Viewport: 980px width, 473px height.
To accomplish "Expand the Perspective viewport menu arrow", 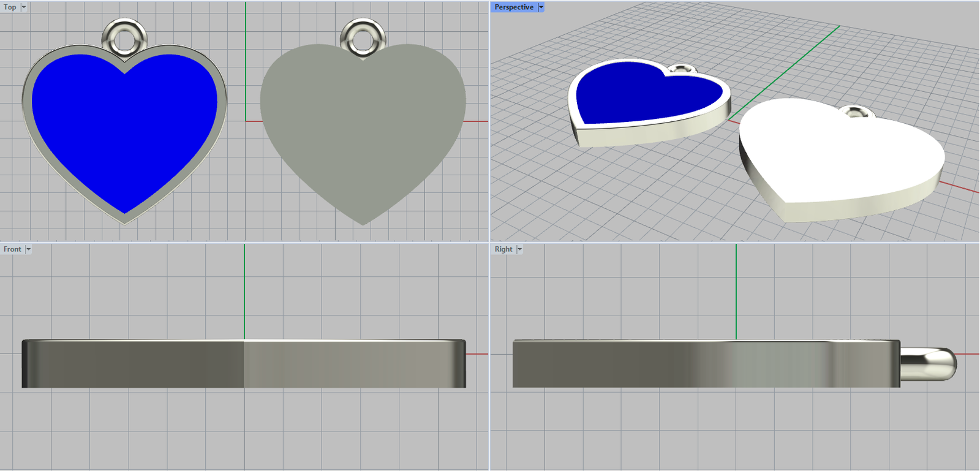I will click(x=541, y=7).
